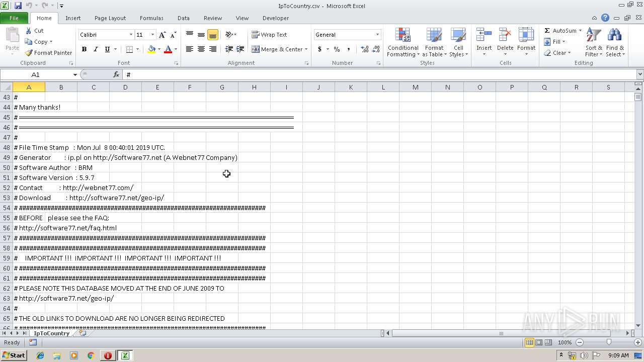Click the Fill Color yellow swatch
644x362 pixels.
point(151,49)
